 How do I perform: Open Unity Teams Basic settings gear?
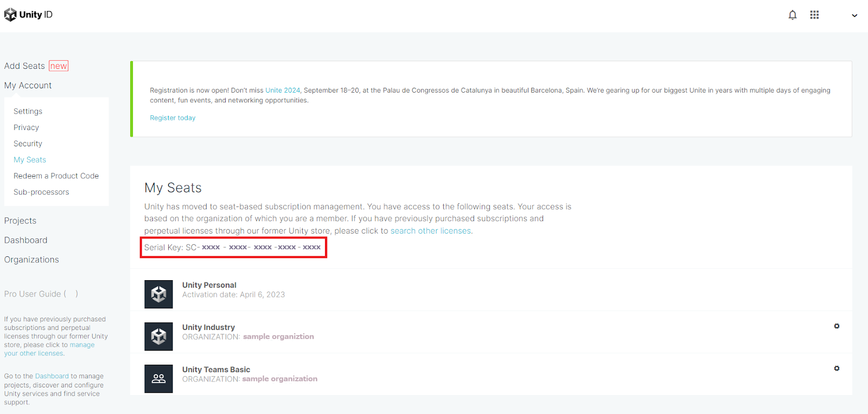coord(837,368)
